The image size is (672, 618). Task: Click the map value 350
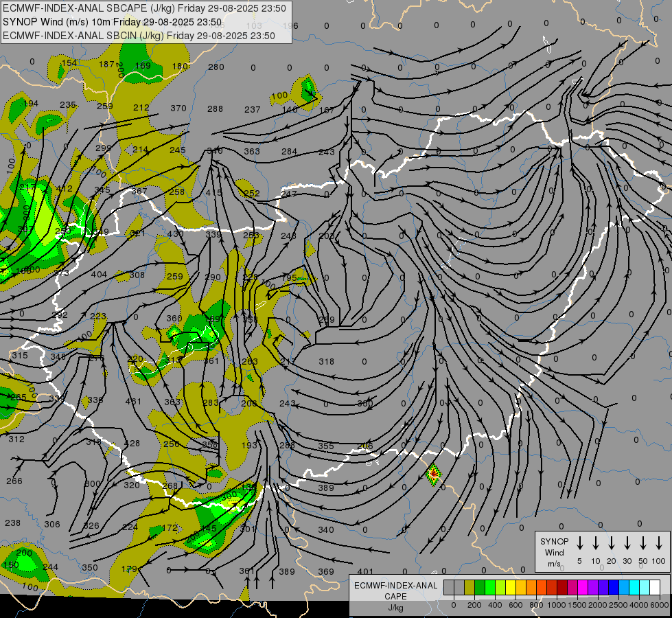point(89,568)
